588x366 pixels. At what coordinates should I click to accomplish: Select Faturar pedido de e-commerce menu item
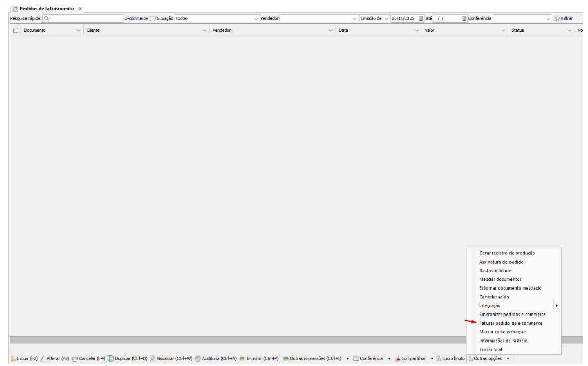[x=510, y=323]
